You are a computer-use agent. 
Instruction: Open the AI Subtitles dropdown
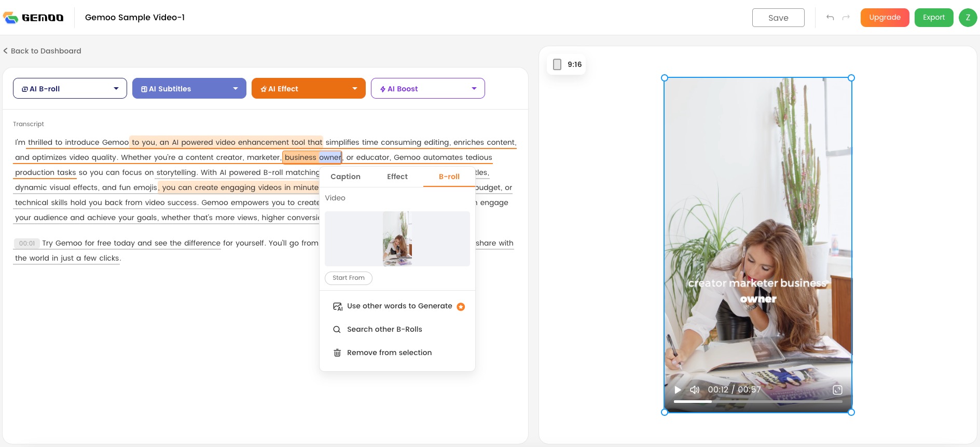(189, 88)
